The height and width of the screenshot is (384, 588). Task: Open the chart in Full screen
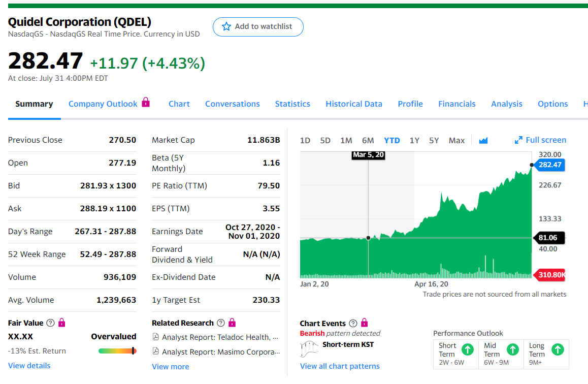click(x=540, y=140)
